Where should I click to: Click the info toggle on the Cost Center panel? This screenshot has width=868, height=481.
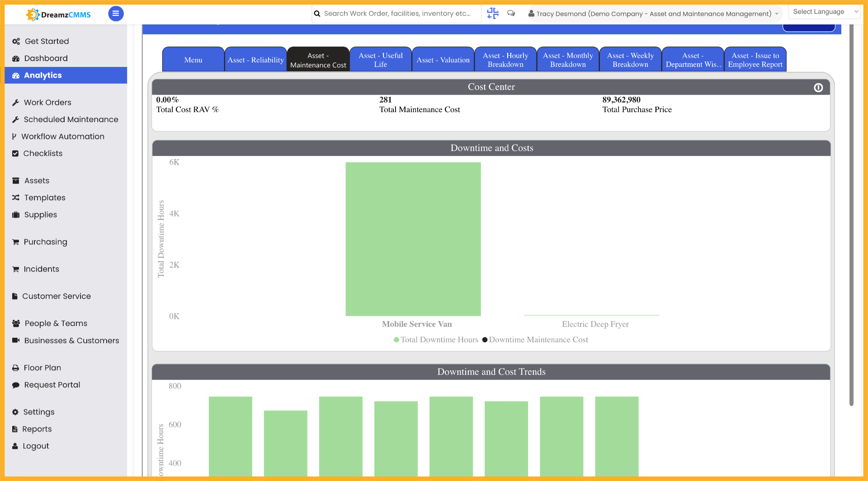818,88
